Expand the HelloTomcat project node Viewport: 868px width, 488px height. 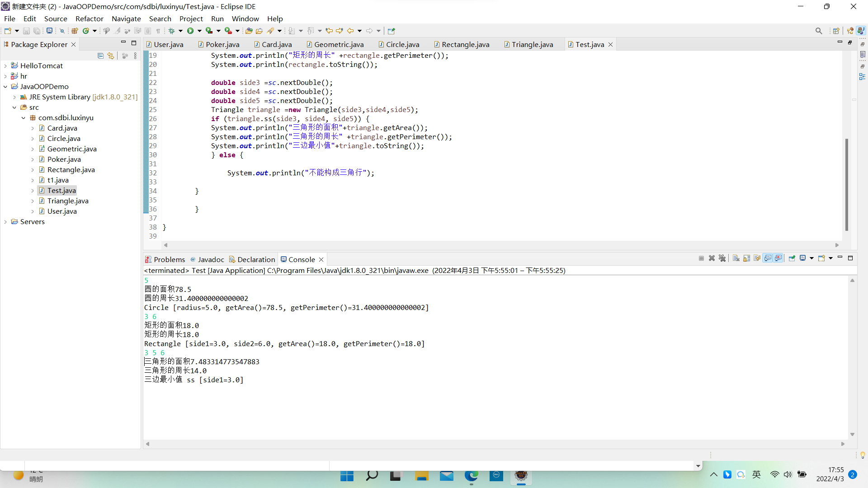click(5, 66)
